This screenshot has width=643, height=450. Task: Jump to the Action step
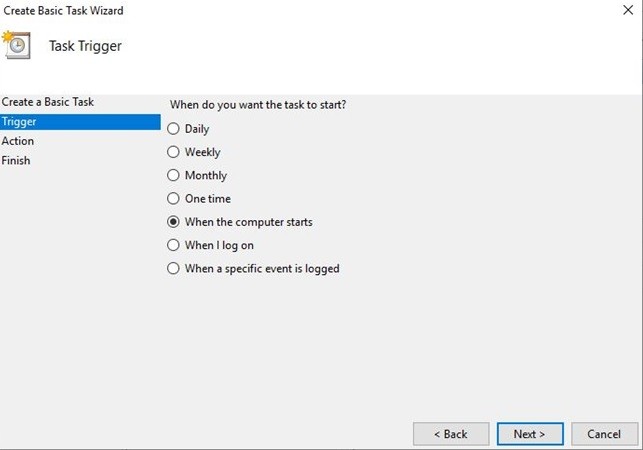tap(18, 141)
